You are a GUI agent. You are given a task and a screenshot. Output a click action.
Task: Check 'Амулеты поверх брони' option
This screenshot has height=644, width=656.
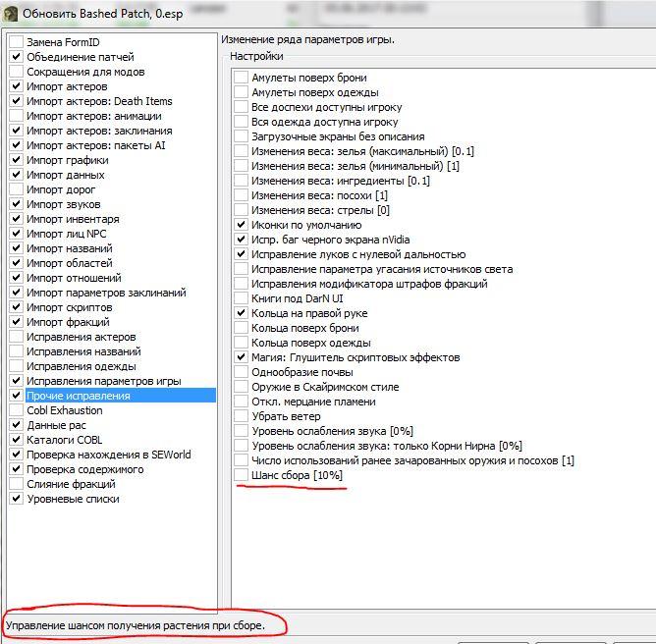pos(242,78)
